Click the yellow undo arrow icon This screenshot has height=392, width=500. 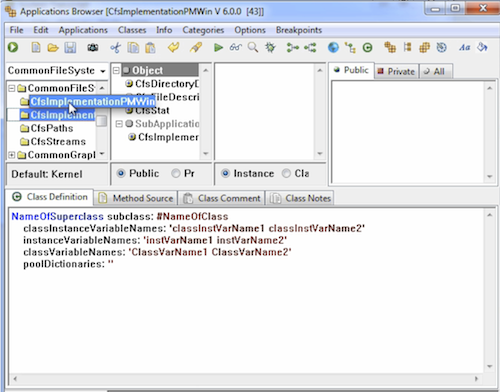click(x=173, y=47)
